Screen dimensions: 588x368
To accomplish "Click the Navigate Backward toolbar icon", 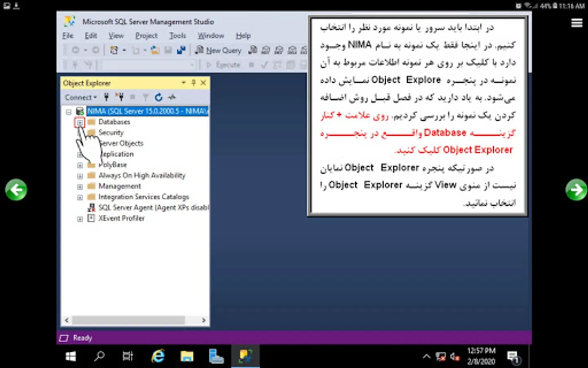I will coord(76,50).
